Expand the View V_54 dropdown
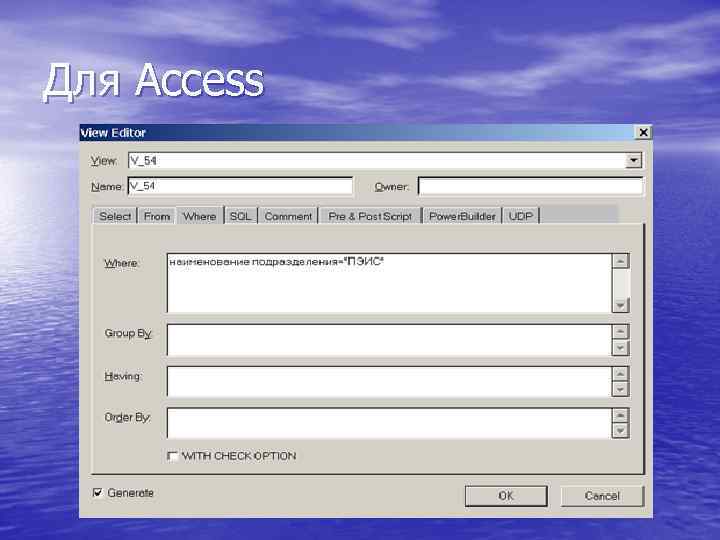Image resolution: width=720 pixels, height=540 pixels. (x=634, y=160)
